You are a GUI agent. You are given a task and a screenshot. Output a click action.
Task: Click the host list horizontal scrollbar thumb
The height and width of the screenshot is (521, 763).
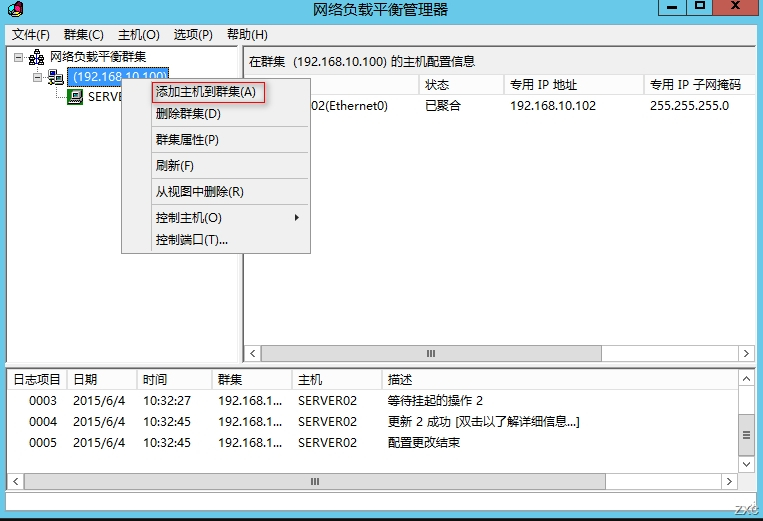tap(431, 354)
